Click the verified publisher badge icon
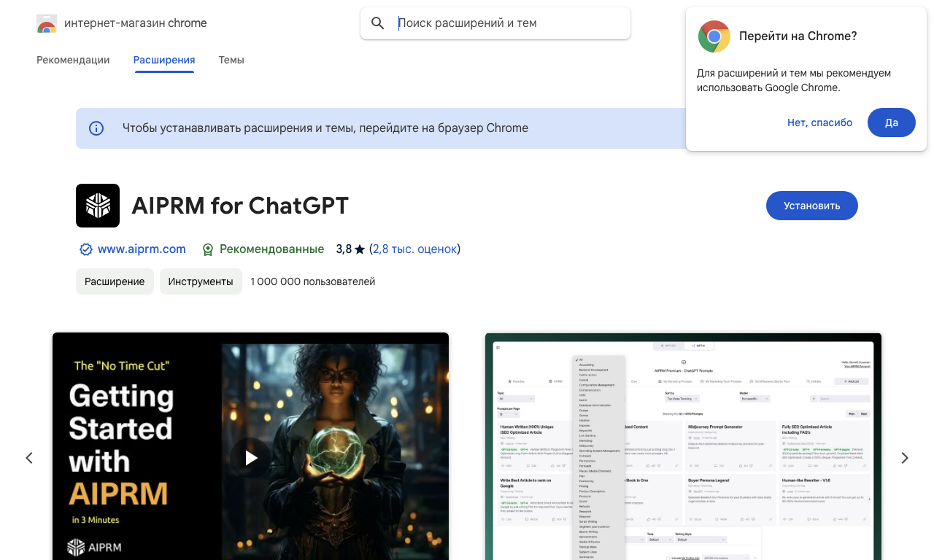 (x=86, y=249)
